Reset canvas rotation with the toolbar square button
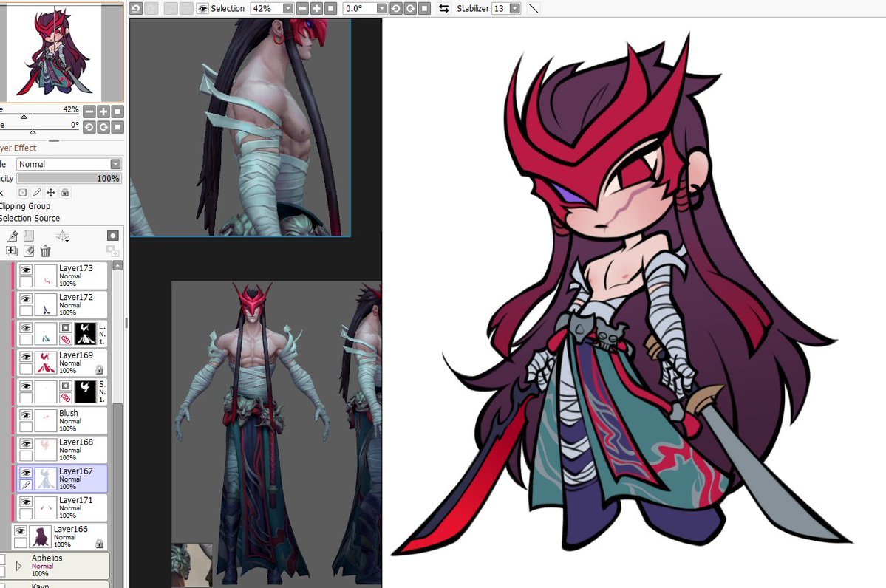This screenshot has height=588, width=886. coord(425,8)
